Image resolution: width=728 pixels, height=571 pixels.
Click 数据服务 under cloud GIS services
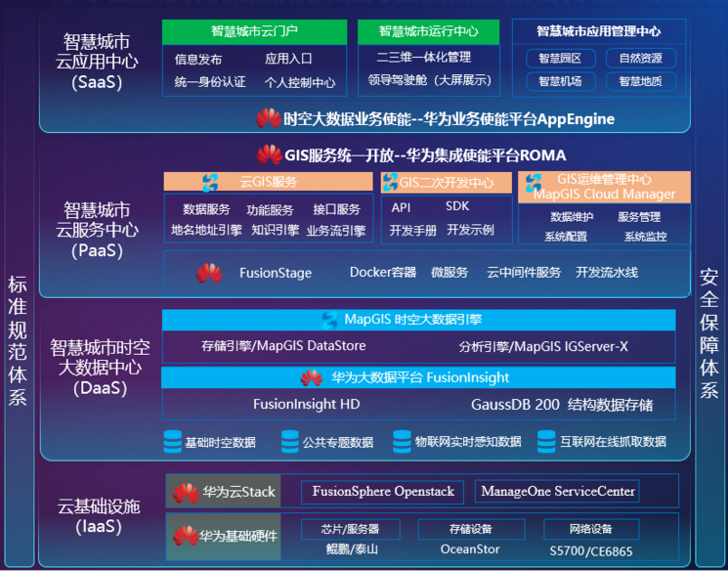coord(206,209)
